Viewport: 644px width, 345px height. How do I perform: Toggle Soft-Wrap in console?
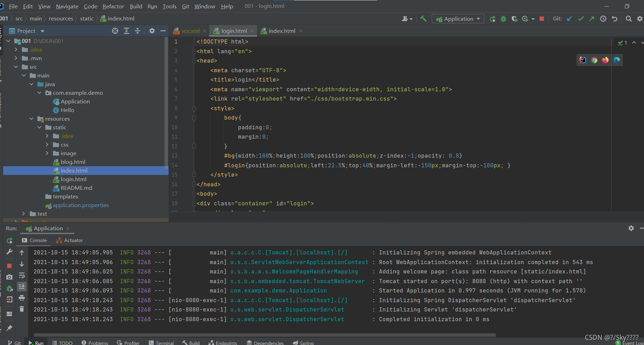pos(22,276)
